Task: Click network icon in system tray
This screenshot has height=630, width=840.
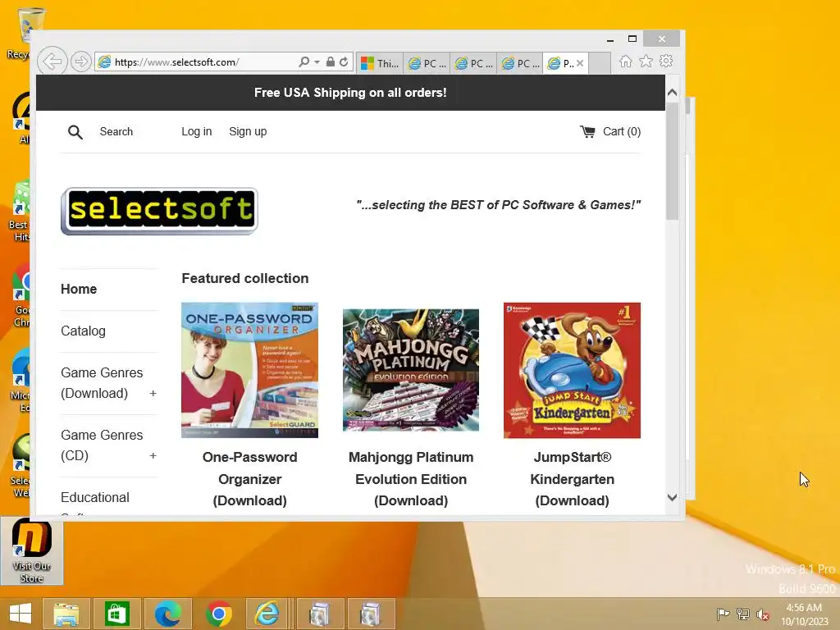Action: click(743, 614)
